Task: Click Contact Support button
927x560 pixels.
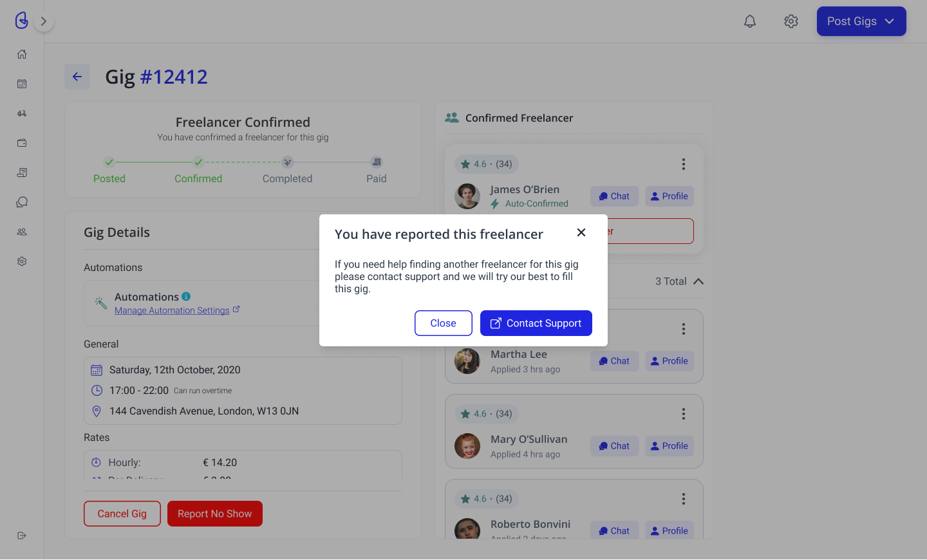Action: (536, 323)
